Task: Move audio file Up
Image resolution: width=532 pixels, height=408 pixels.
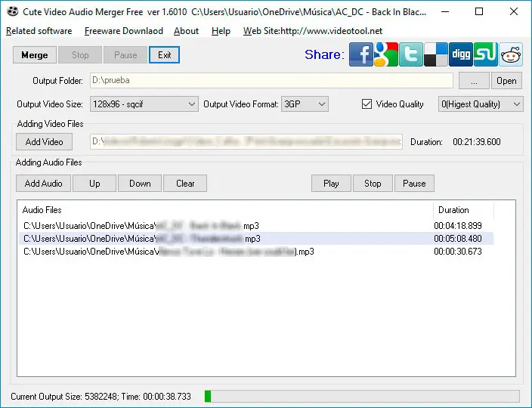Action: 94,184
